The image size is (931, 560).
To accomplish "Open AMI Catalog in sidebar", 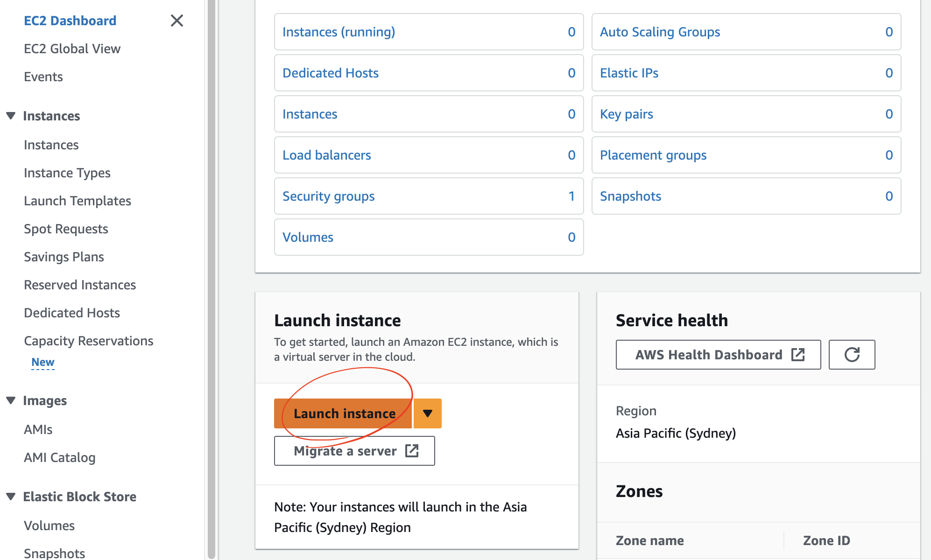I will click(59, 457).
